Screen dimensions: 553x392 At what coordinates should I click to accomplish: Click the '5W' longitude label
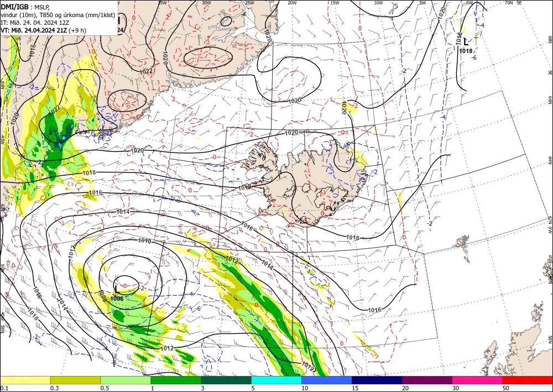pos(422,2)
